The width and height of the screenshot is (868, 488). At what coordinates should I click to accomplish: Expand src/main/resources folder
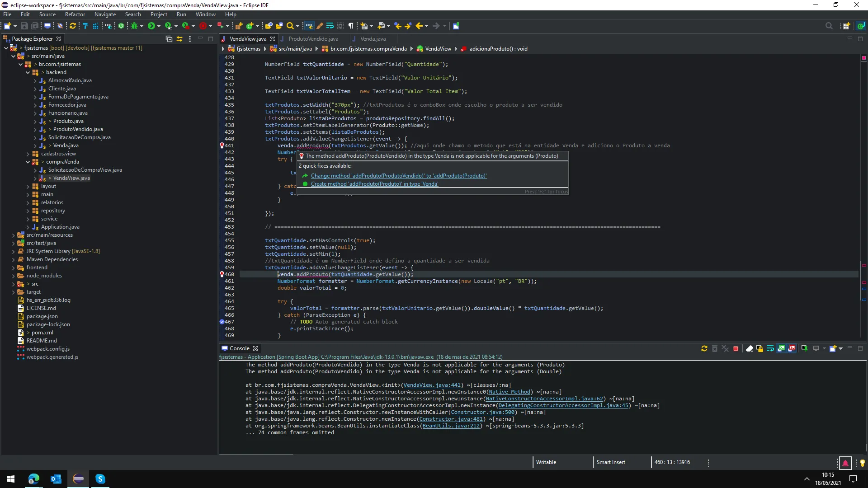(x=13, y=235)
